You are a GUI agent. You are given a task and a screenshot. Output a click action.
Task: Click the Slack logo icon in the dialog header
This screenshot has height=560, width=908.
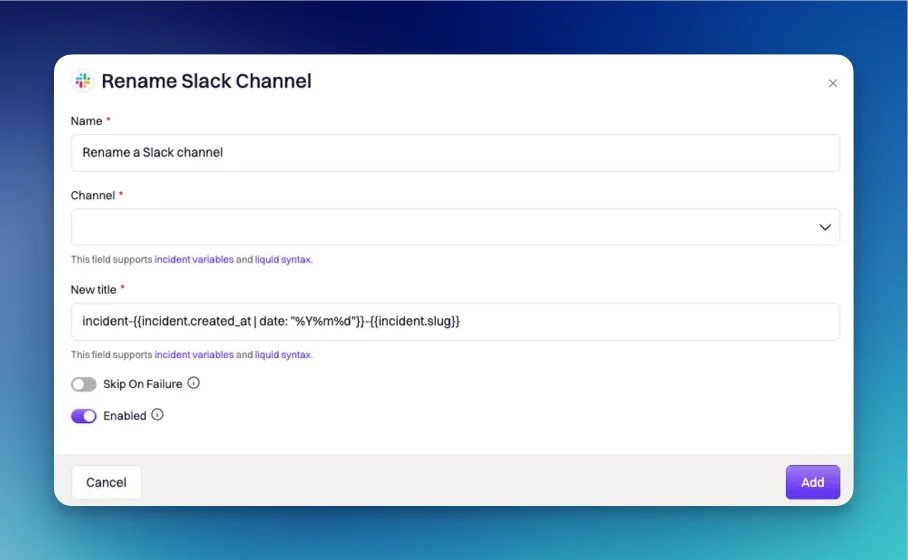83,80
